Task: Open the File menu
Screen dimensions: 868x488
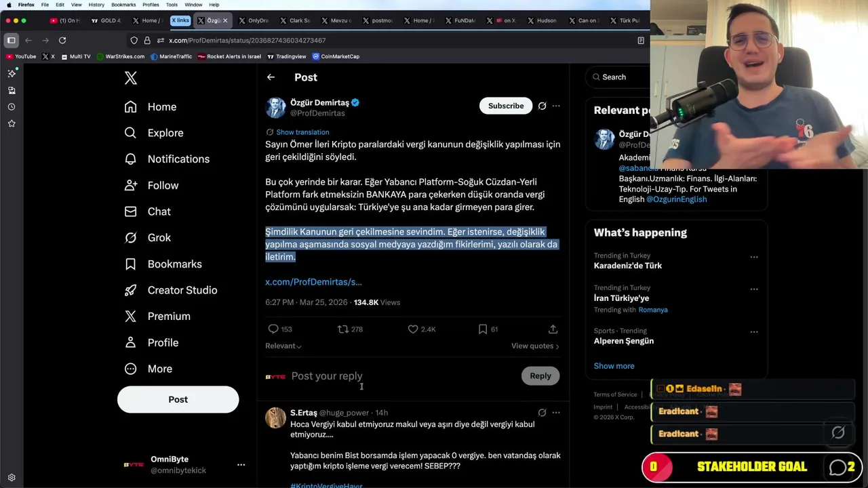Action: [45, 5]
